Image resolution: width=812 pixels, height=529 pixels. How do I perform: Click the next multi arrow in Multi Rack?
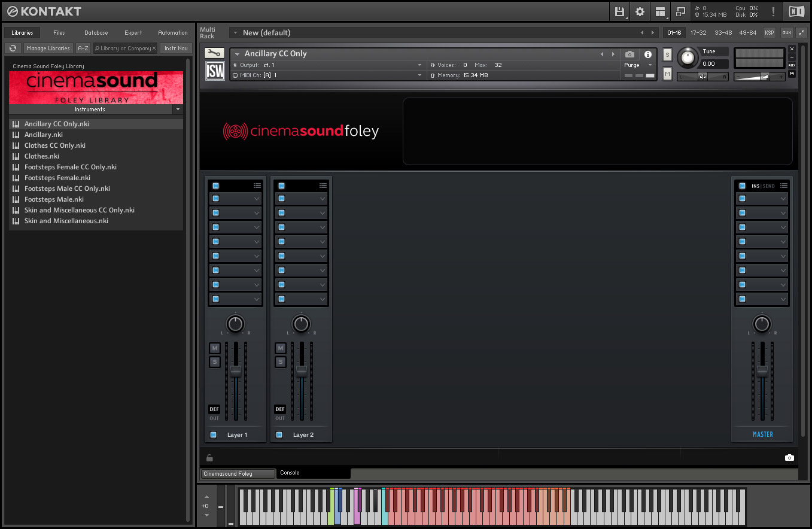tap(652, 33)
